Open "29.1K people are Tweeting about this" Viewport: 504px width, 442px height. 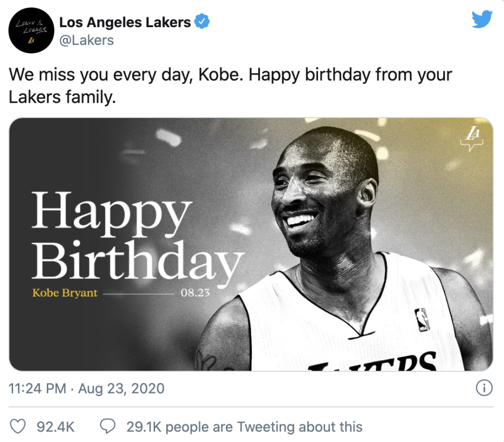(244, 427)
